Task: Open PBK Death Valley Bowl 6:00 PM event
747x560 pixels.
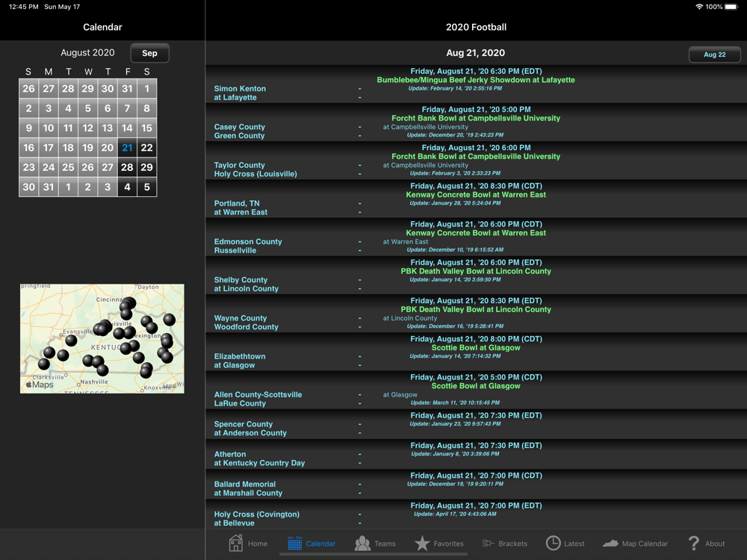Action: (x=475, y=272)
